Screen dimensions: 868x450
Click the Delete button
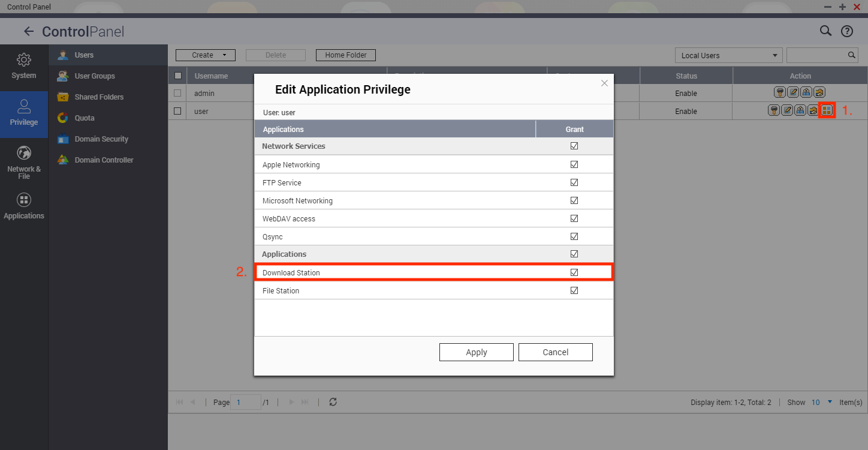276,55
